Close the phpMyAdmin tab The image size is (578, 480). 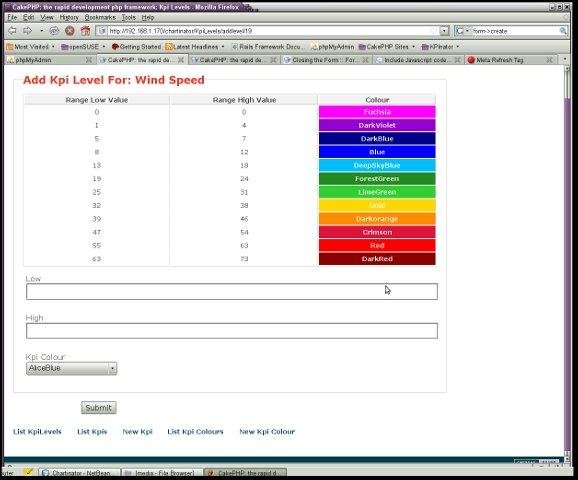pos(89,60)
